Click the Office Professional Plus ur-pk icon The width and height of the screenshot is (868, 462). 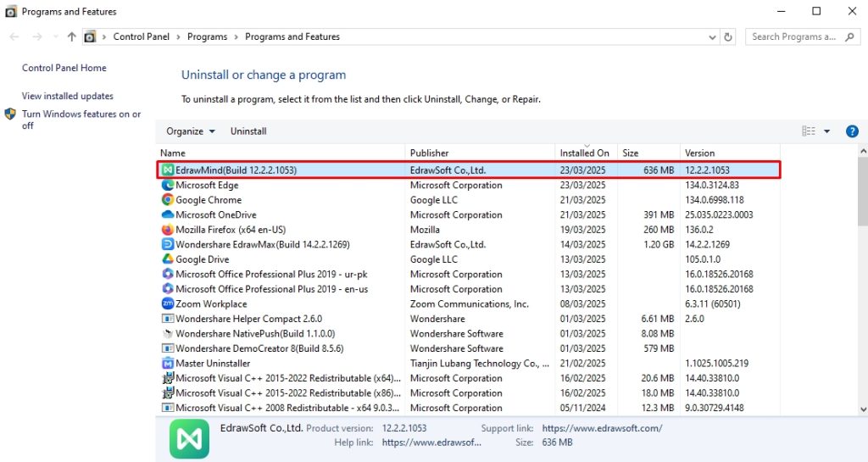pyautogui.click(x=167, y=274)
